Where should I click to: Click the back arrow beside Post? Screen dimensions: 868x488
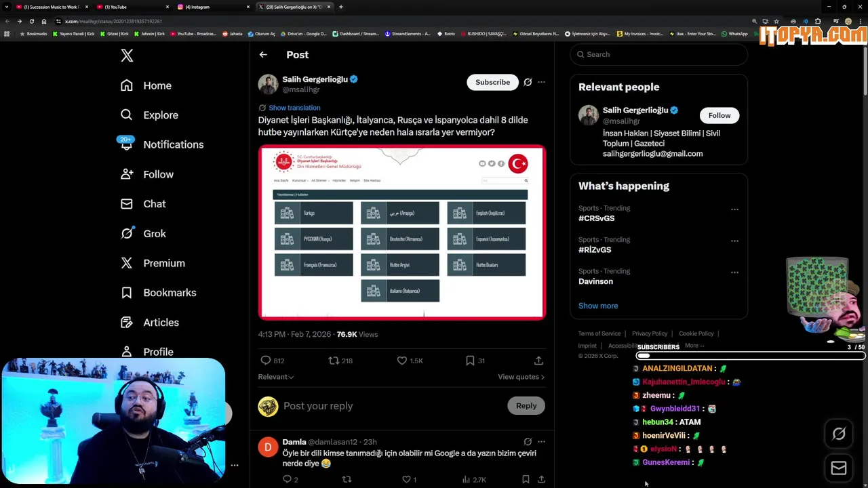click(263, 55)
